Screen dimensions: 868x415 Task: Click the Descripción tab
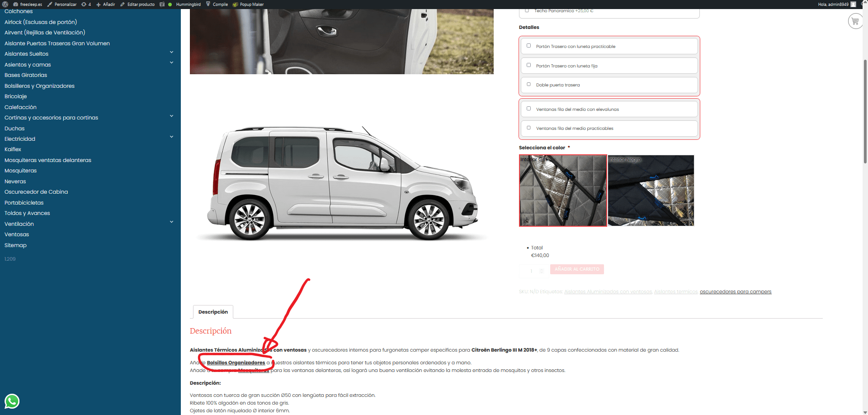pyautogui.click(x=213, y=312)
